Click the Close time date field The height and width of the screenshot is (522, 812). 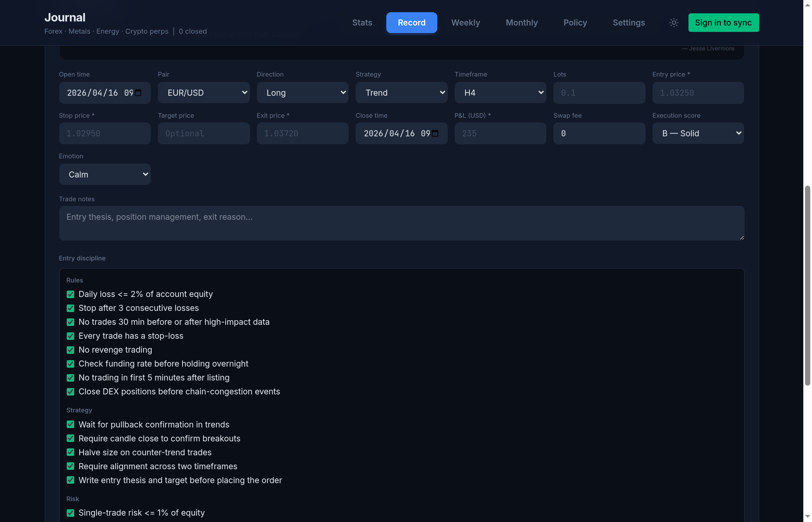[x=401, y=133]
